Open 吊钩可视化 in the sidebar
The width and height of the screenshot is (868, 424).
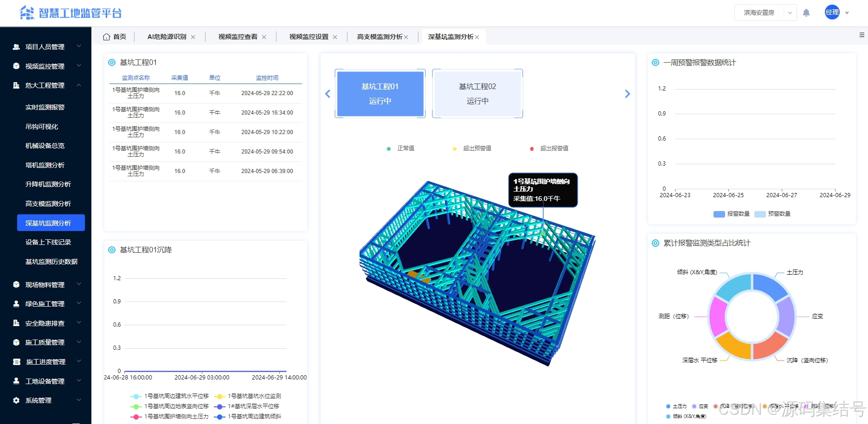pos(42,127)
